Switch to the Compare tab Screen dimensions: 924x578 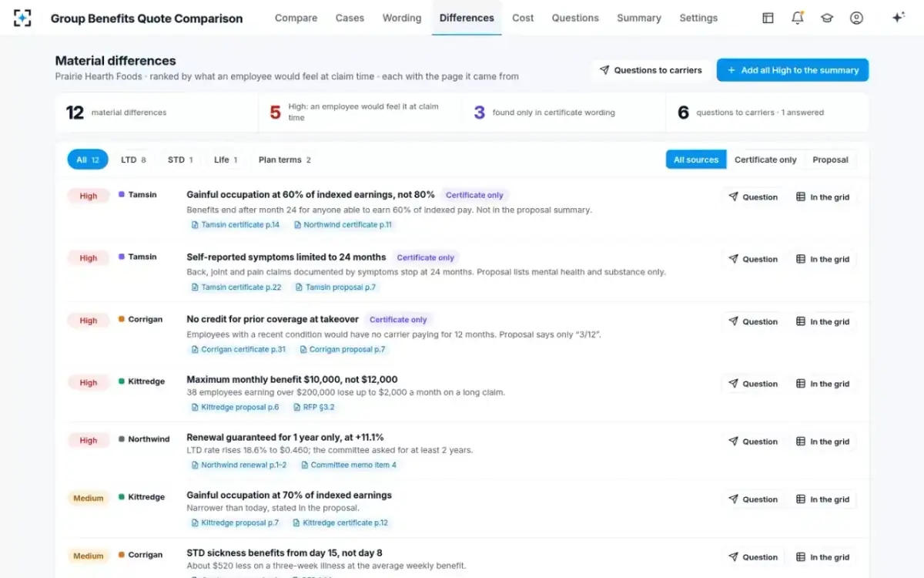[296, 18]
